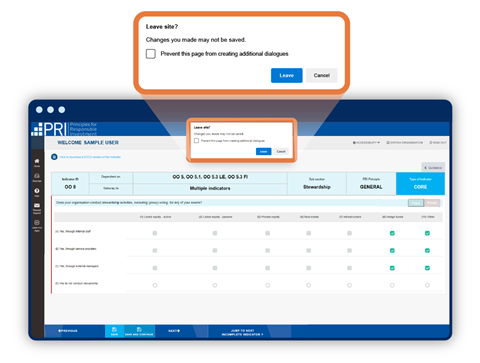
Task: Click the 'OO 8' indicator ID cell
Action: pyautogui.click(x=70, y=184)
